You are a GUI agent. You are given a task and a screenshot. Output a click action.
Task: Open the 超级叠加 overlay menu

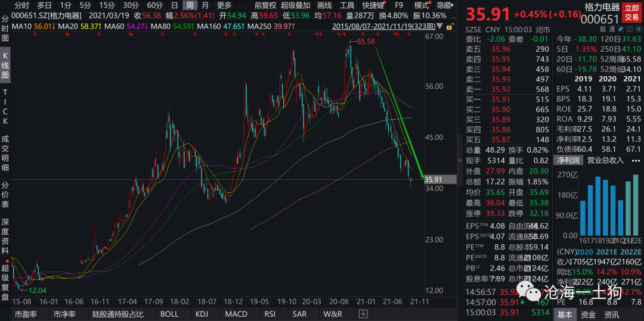tap(296, 5)
